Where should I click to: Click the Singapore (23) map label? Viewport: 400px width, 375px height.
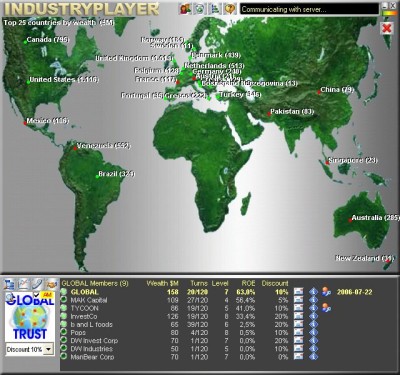[x=353, y=160]
